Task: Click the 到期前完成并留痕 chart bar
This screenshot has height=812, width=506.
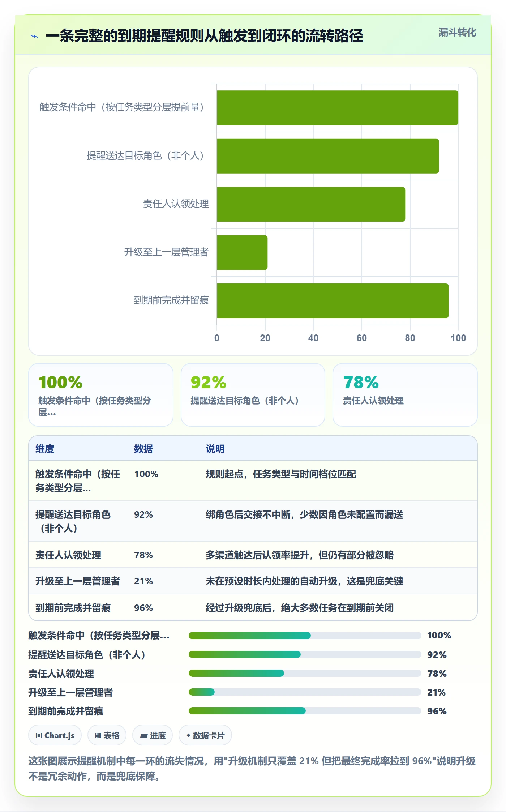Action: [333, 301]
